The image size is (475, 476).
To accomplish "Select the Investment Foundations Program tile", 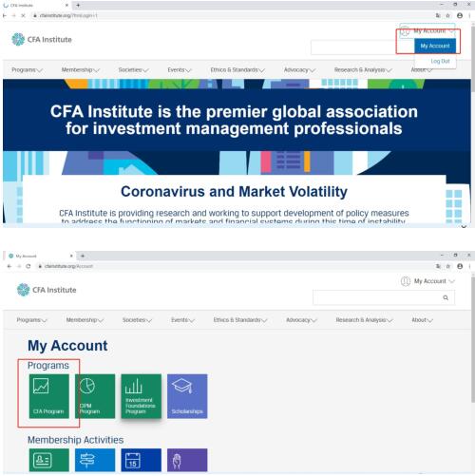I will point(142,396).
